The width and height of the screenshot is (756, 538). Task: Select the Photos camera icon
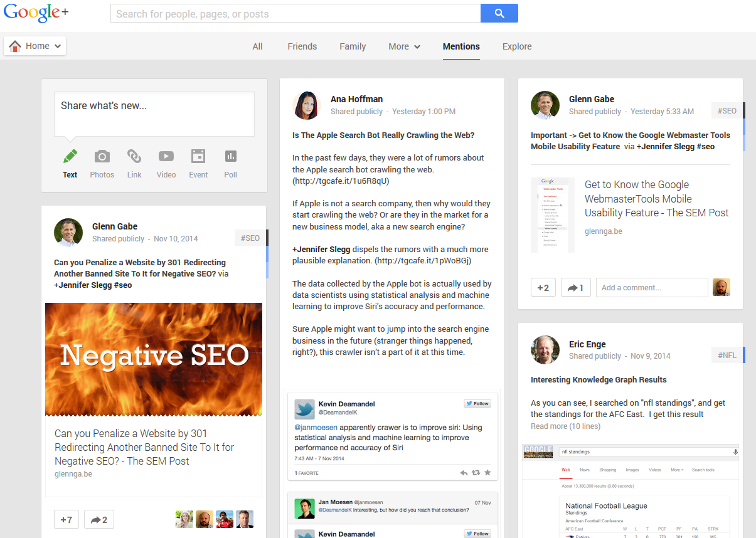(x=102, y=157)
